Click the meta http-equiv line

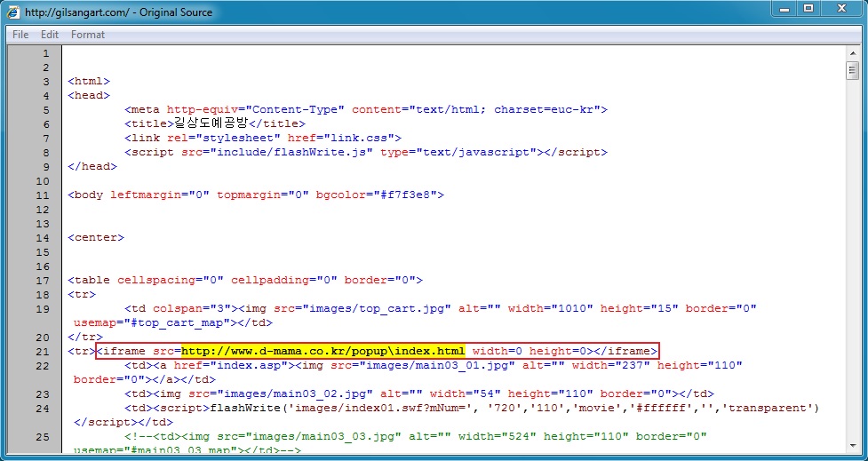[366, 109]
